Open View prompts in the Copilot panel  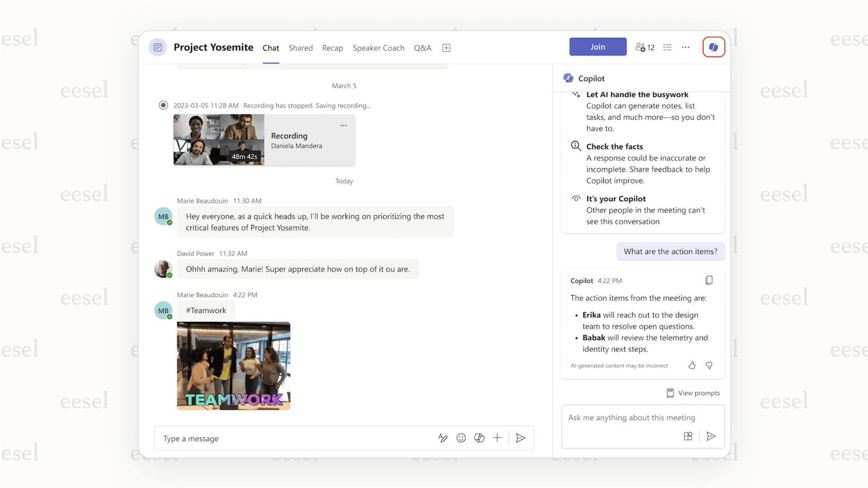[x=693, y=393]
